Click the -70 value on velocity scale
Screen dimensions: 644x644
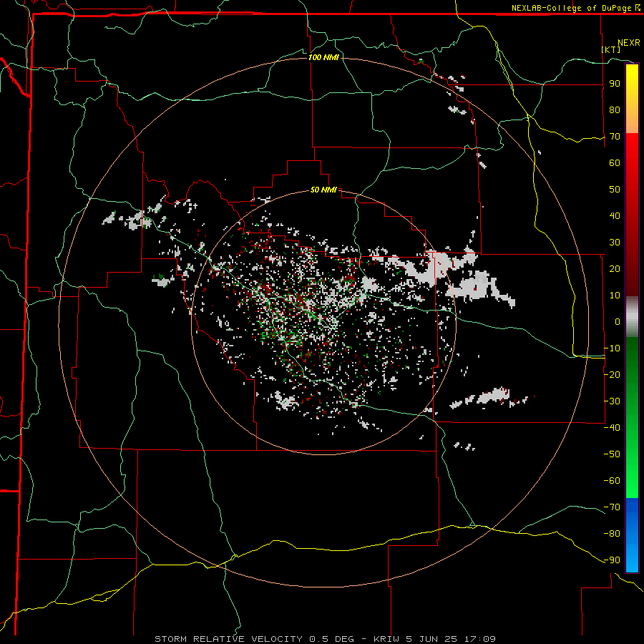612,507
